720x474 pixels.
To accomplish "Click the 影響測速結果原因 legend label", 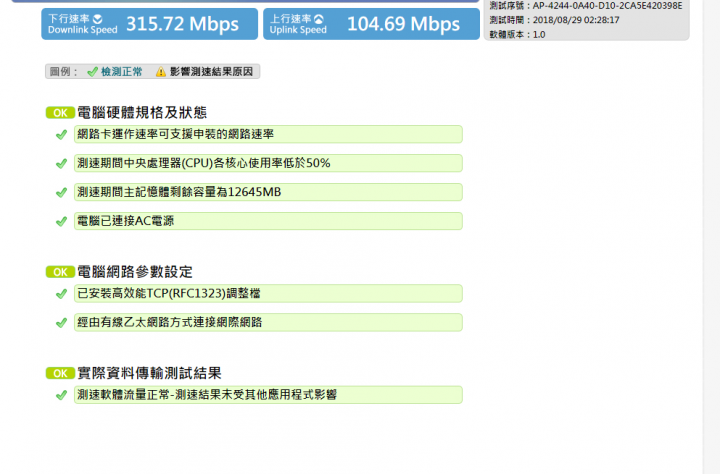I will (211, 72).
